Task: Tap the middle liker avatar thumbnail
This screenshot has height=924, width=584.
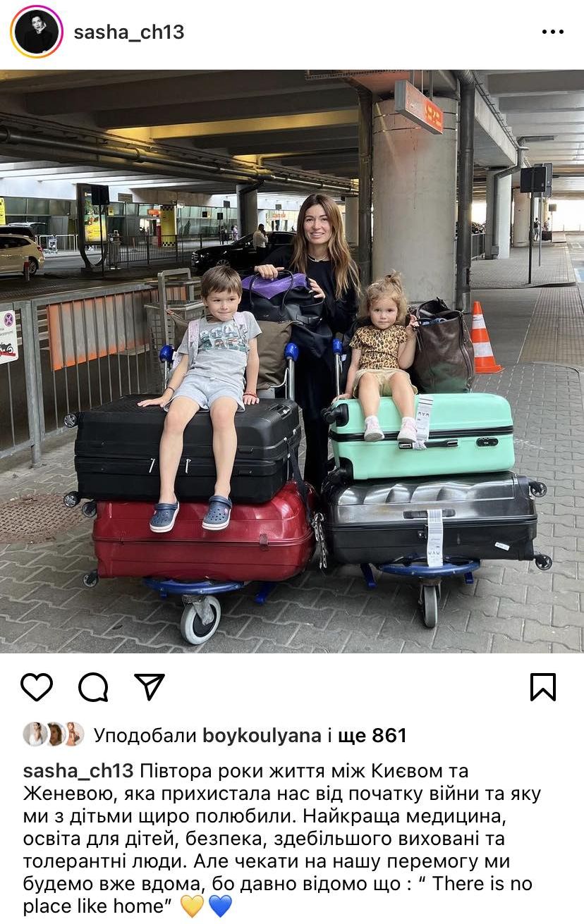Action: 54,734
